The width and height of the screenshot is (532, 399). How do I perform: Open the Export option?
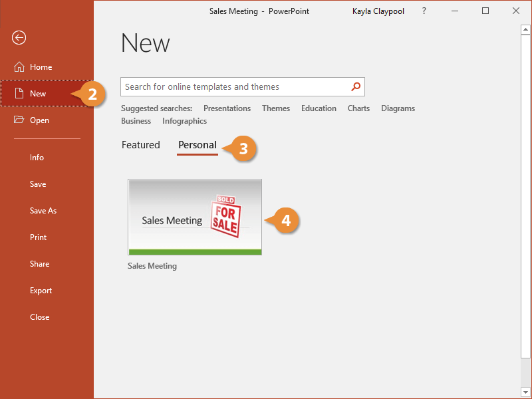pyautogui.click(x=41, y=291)
